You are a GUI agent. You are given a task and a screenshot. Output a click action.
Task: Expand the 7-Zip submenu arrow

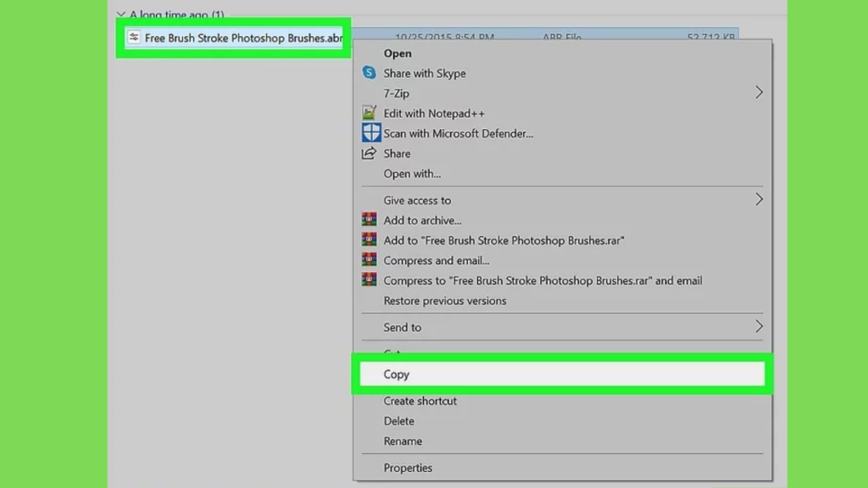[x=759, y=93]
